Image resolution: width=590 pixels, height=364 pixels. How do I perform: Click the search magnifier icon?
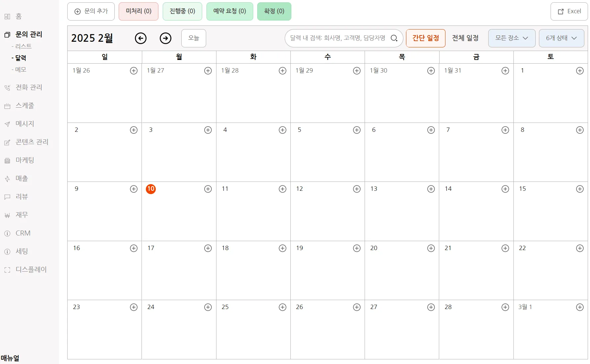coord(394,38)
